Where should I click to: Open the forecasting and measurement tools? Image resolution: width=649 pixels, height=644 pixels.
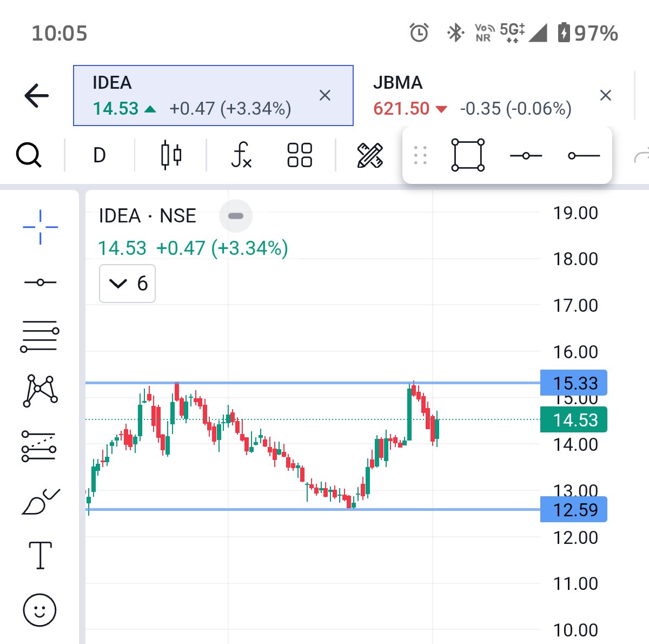coord(39,446)
